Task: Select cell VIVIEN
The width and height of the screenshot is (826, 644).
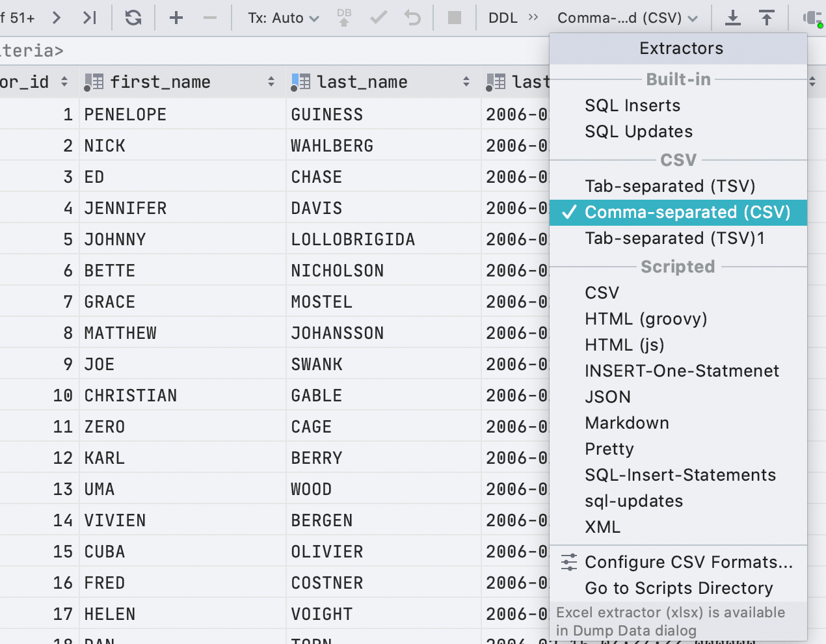Action: 183,520
